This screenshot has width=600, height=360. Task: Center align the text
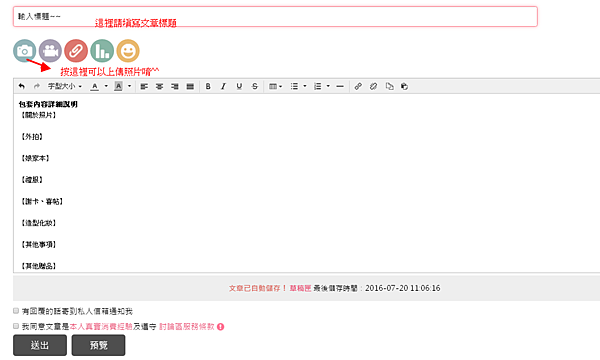click(159, 86)
